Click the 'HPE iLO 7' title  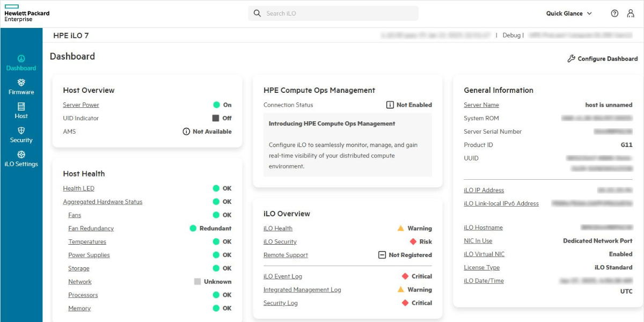click(x=71, y=35)
